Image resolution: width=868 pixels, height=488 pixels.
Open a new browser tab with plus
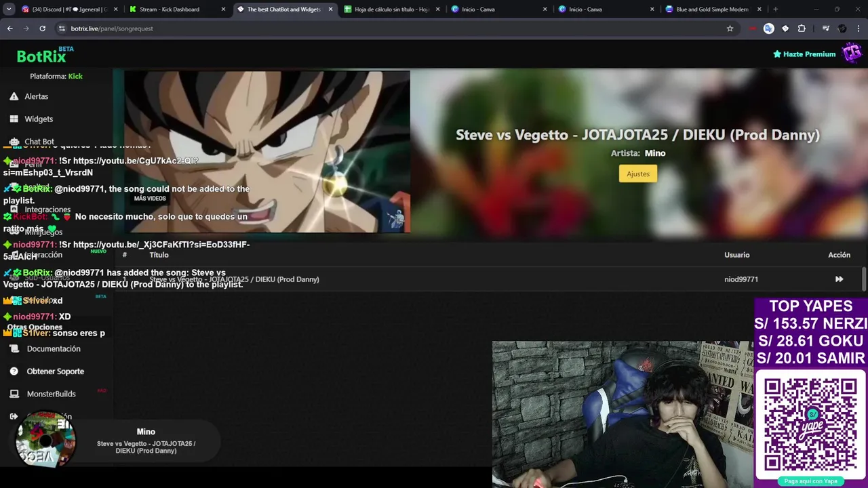click(775, 9)
